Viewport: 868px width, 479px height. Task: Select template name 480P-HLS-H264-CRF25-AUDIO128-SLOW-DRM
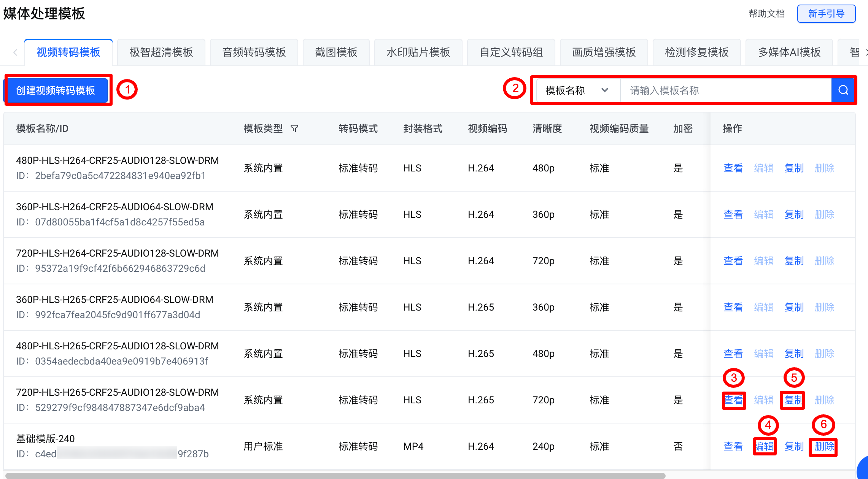tap(118, 160)
